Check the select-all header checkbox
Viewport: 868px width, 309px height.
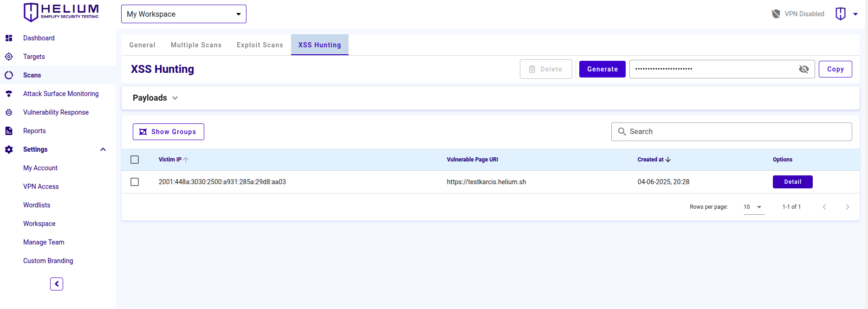[135, 160]
